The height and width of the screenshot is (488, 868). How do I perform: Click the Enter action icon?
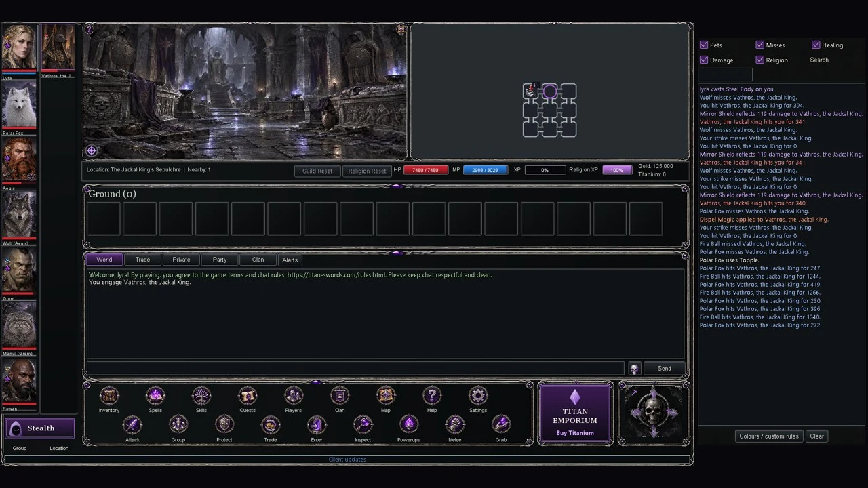pyautogui.click(x=317, y=425)
